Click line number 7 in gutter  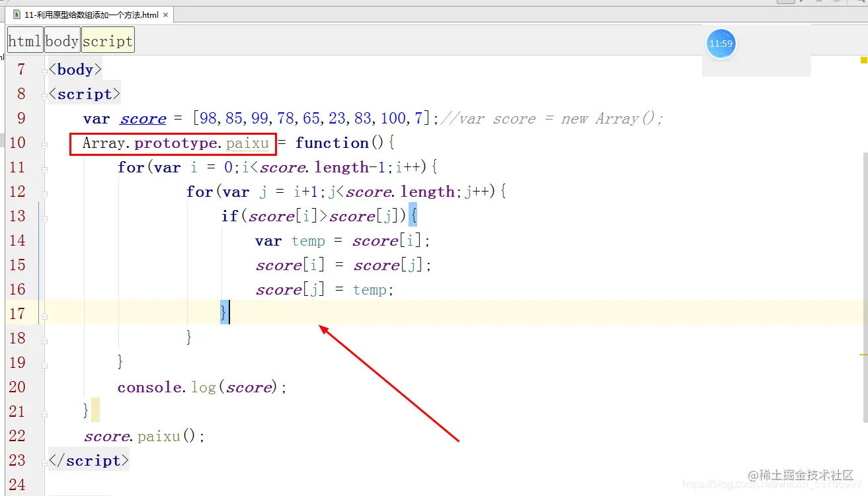(21, 69)
